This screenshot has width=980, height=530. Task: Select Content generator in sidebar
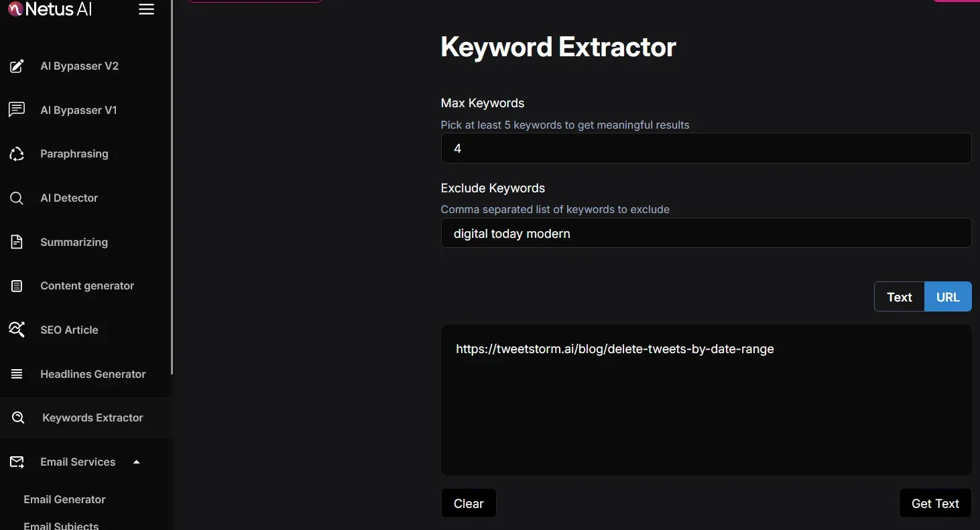86,286
